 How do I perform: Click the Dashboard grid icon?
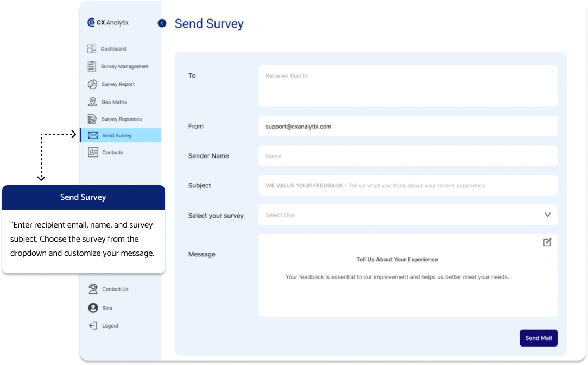(92, 48)
